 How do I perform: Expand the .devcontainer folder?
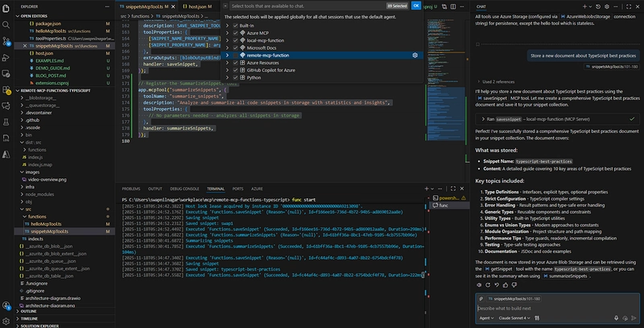40,114
